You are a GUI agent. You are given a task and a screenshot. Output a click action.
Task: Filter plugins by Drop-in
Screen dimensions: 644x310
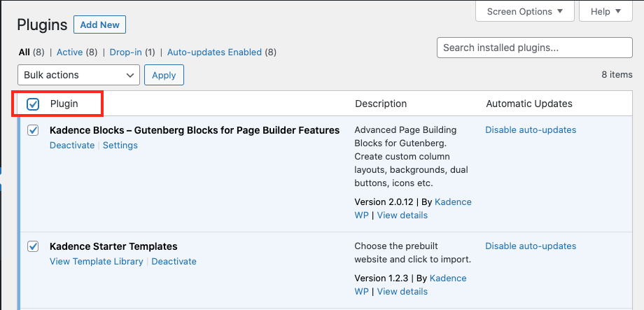[126, 52]
